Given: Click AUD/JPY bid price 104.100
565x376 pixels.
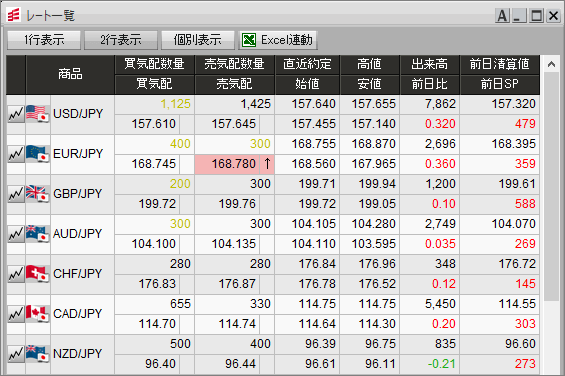Looking at the screenshot, I should (x=154, y=244).
